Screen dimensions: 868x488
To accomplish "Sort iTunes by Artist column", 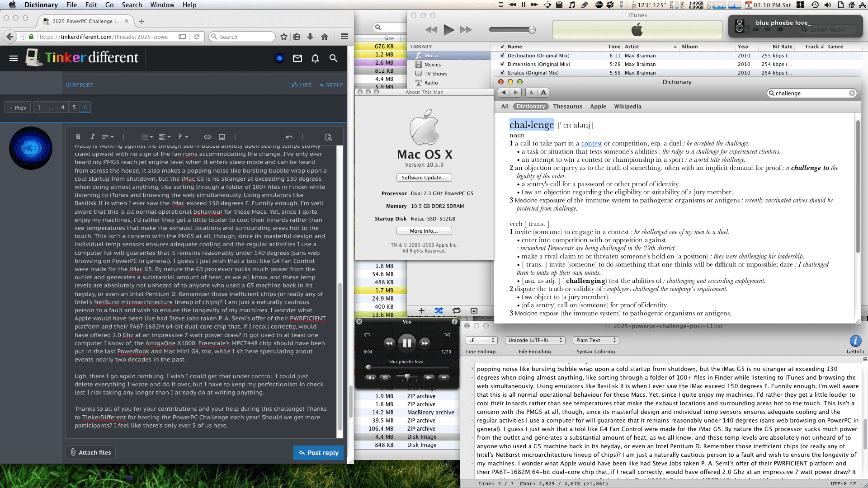I will 651,47.
